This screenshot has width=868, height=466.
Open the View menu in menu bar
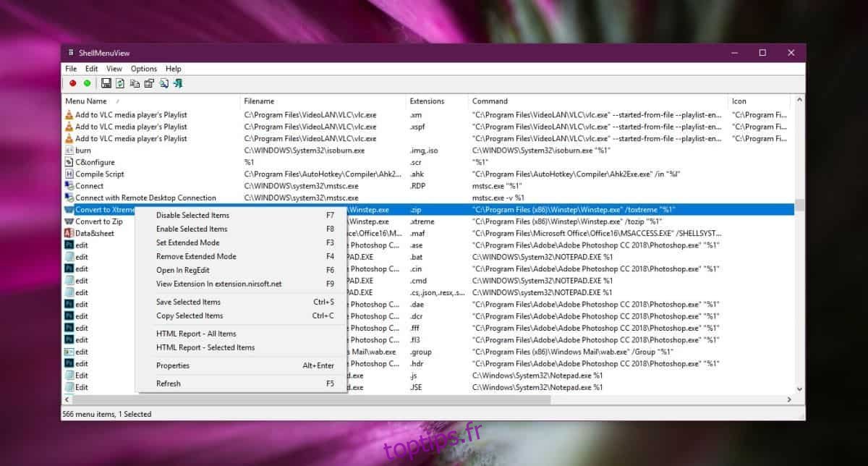[x=114, y=69]
